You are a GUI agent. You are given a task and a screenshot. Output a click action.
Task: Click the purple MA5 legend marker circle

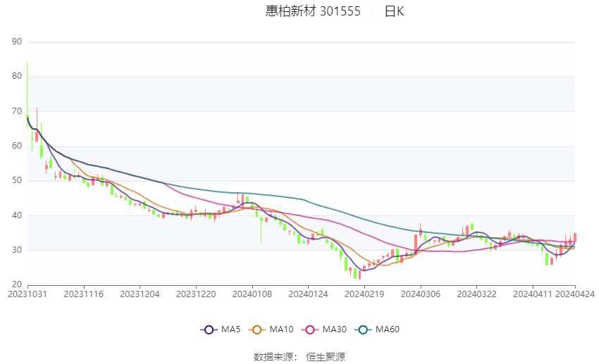tap(209, 330)
